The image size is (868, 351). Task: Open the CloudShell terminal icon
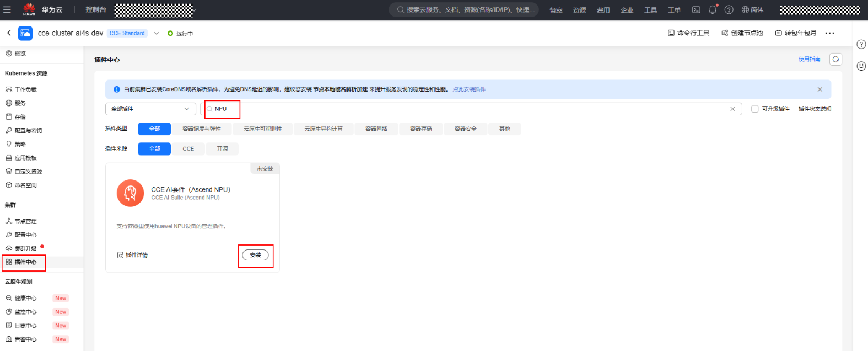click(696, 9)
